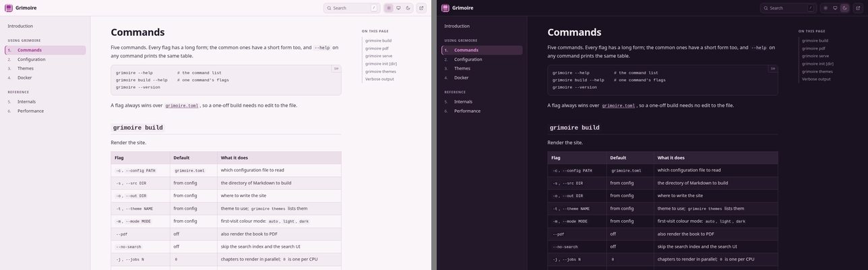The height and width of the screenshot is (270, 868).
Task: Click the Grimoire logo icon in light window
Action: (9, 8)
